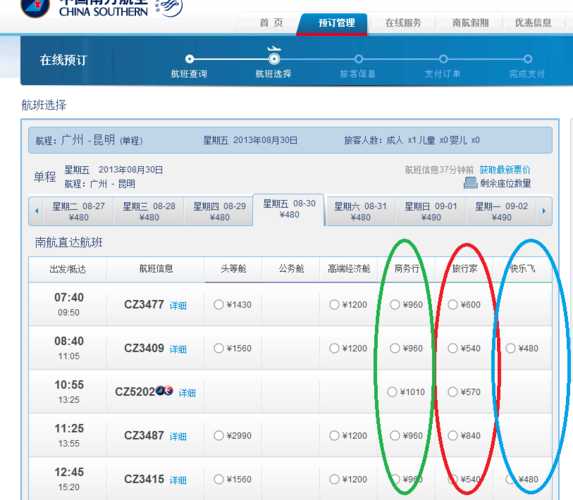Open the 南航假期 navigation tab

(470, 23)
